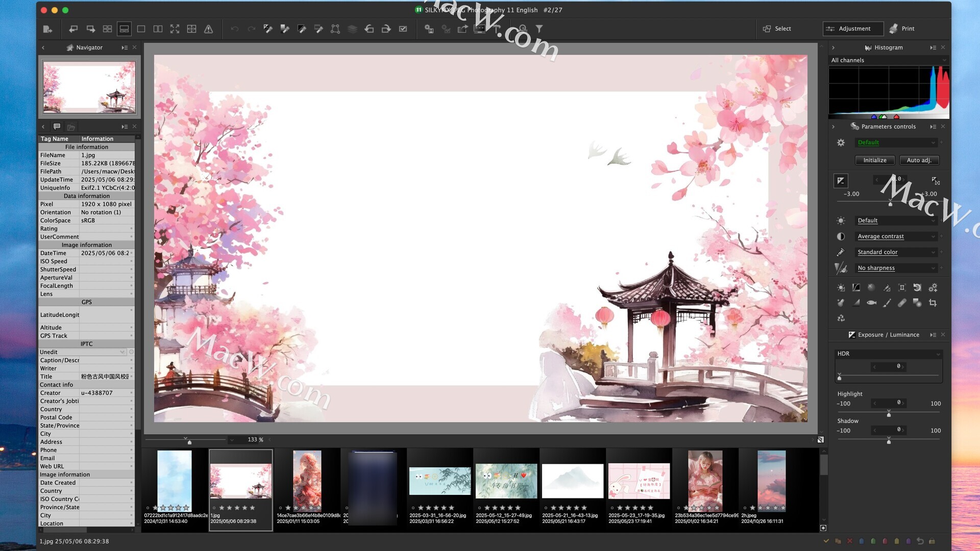This screenshot has height=551, width=980.
Task: Click the Highlight slider handle
Action: click(x=889, y=414)
